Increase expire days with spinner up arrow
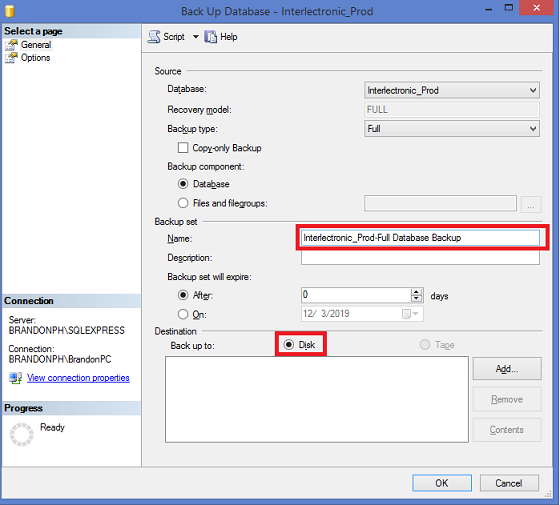Viewport: 560px width, 505px height. [x=416, y=292]
